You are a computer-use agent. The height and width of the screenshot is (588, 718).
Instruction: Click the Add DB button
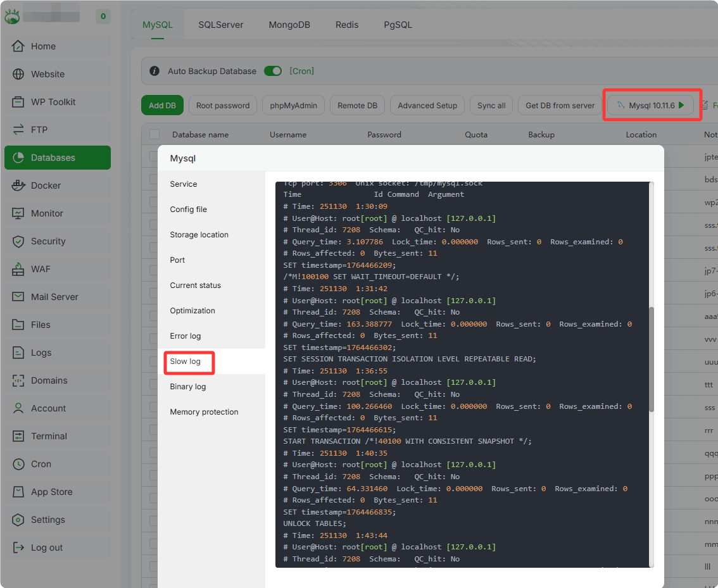pos(162,106)
